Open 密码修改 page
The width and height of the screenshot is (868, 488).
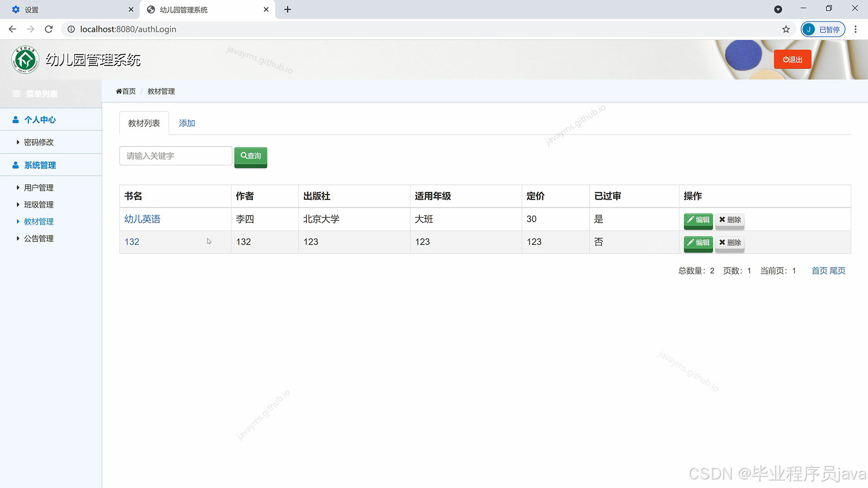pyautogui.click(x=39, y=142)
